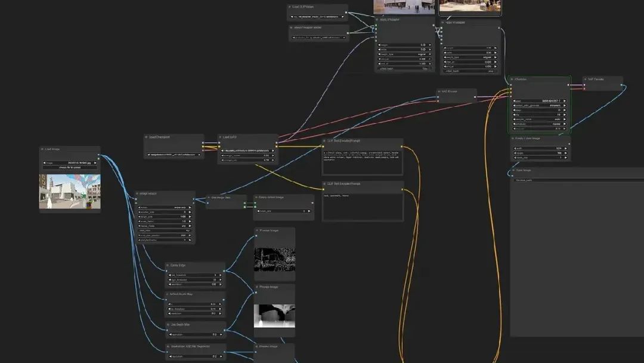
Task: Increase bg_threshold in MiDaS Depth Map
Action: pyautogui.click(x=220, y=309)
